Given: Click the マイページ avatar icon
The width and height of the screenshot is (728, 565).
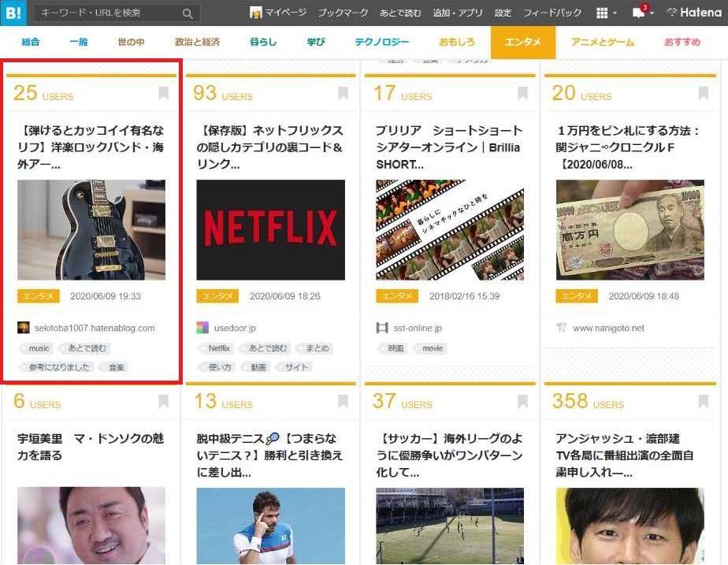Looking at the screenshot, I should click(256, 13).
